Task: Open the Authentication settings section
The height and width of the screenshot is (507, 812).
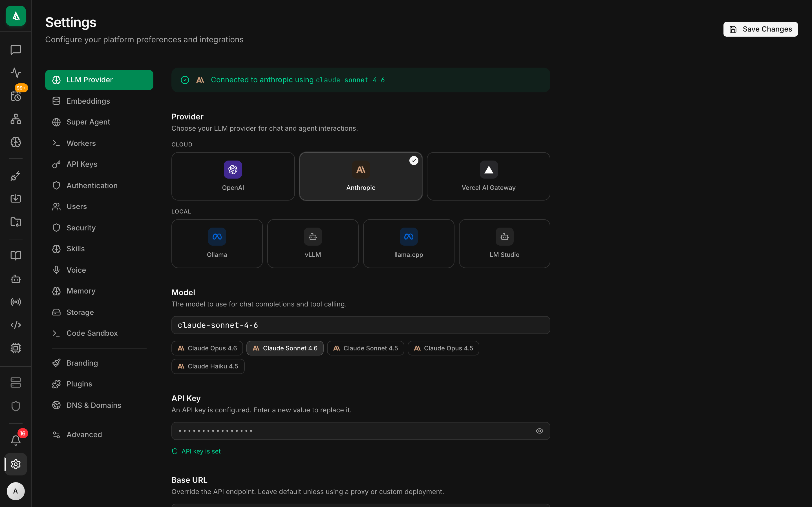Action: coord(92,185)
